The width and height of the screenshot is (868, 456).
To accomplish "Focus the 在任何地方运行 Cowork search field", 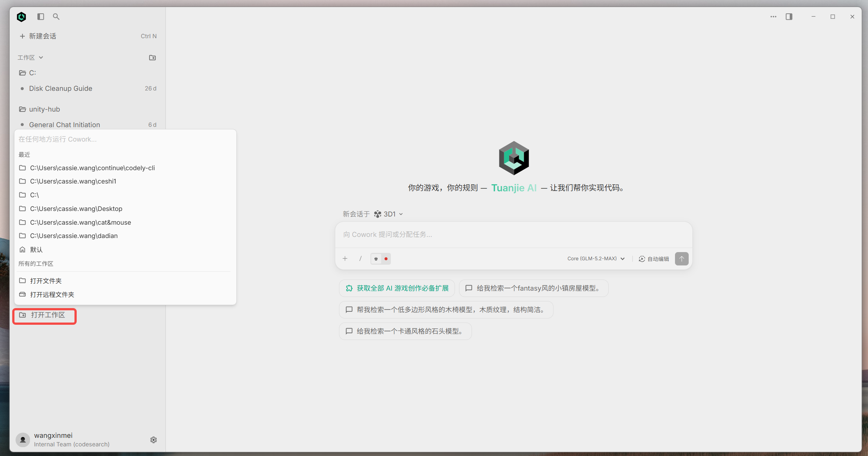I will point(125,139).
